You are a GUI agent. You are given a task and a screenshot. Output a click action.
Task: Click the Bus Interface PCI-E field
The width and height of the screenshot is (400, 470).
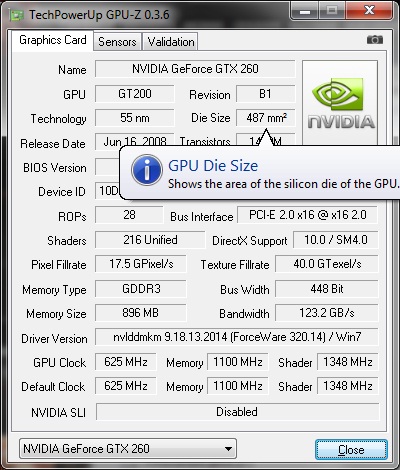(308, 215)
